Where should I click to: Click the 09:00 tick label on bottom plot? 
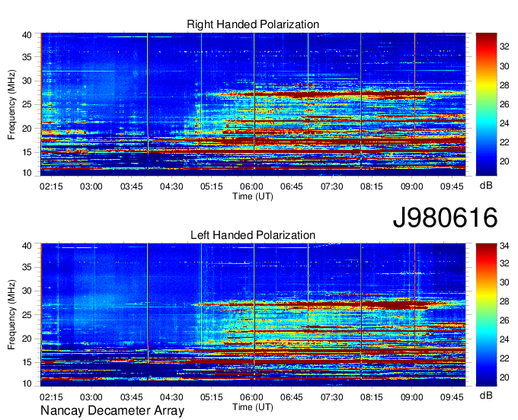[x=411, y=397]
